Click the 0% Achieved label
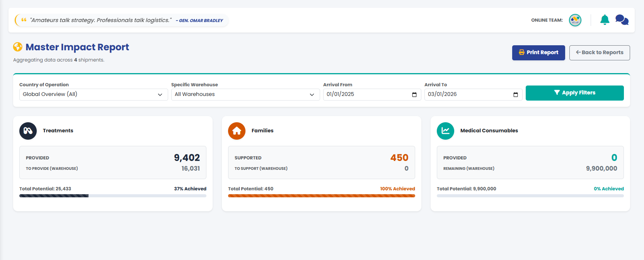644x260 pixels. click(609, 189)
